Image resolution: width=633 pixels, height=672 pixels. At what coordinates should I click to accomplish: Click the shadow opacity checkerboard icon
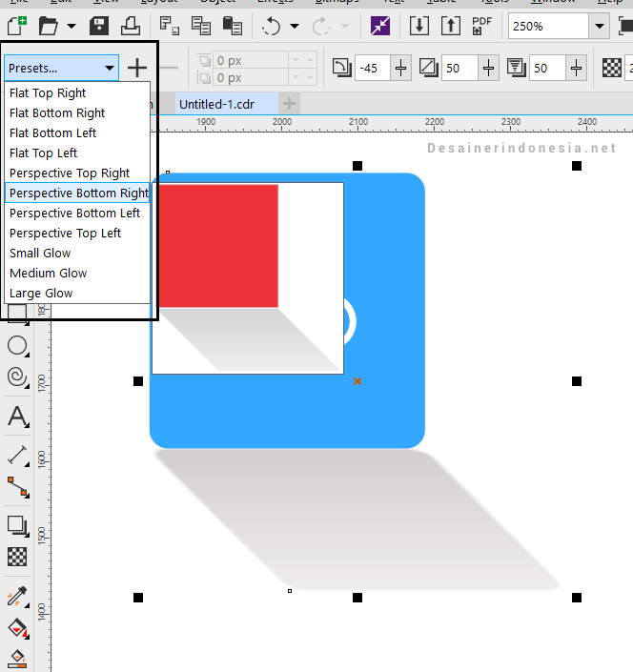click(x=612, y=68)
